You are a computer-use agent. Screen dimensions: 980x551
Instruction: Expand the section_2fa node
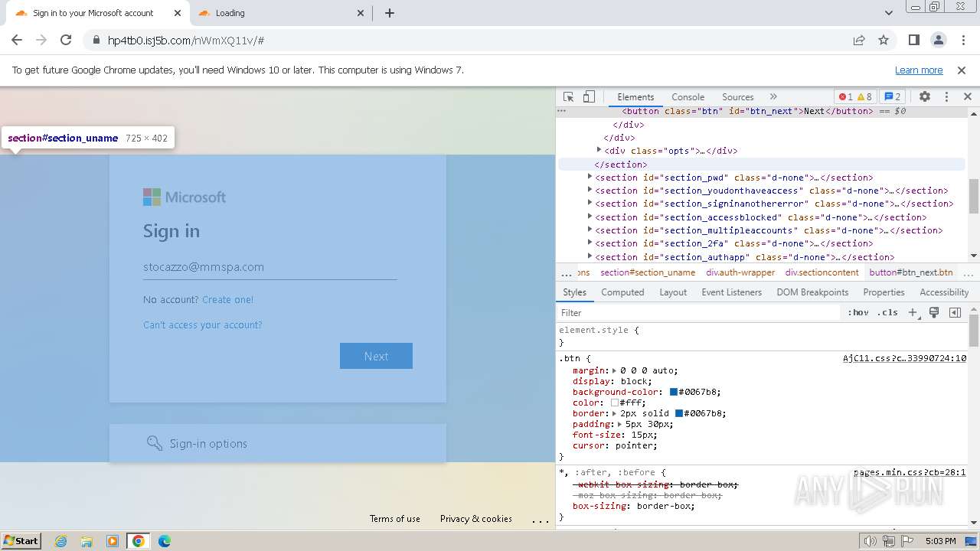point(590,243)
